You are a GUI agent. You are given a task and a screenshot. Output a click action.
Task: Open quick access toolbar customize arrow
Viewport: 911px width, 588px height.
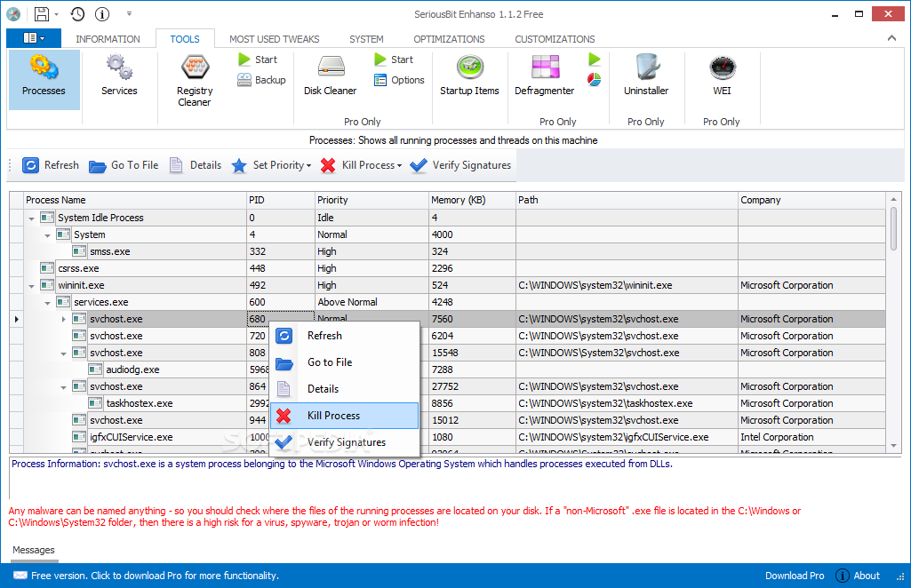click(129, 14)
